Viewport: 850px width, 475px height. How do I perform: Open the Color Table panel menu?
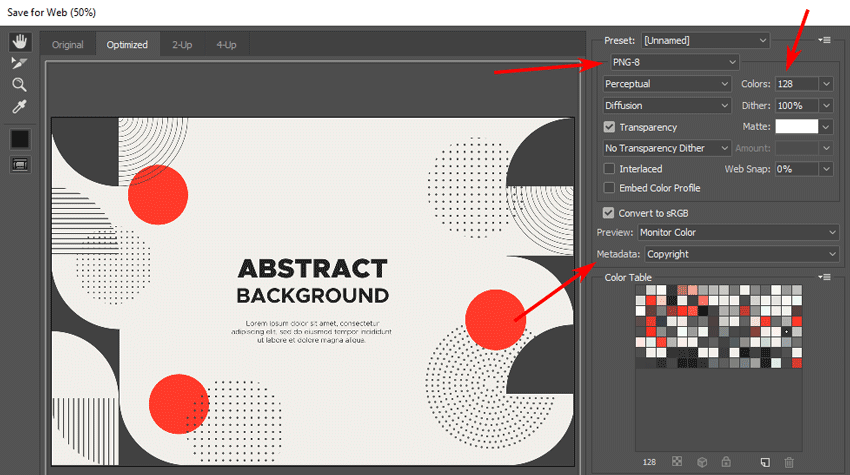pyautogui.click(x=825, y=277)
